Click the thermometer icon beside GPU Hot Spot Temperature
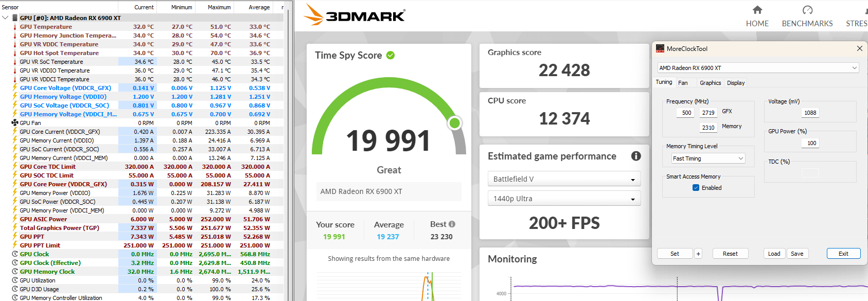Viewport: 868px width, 301px height. point(15,53)
